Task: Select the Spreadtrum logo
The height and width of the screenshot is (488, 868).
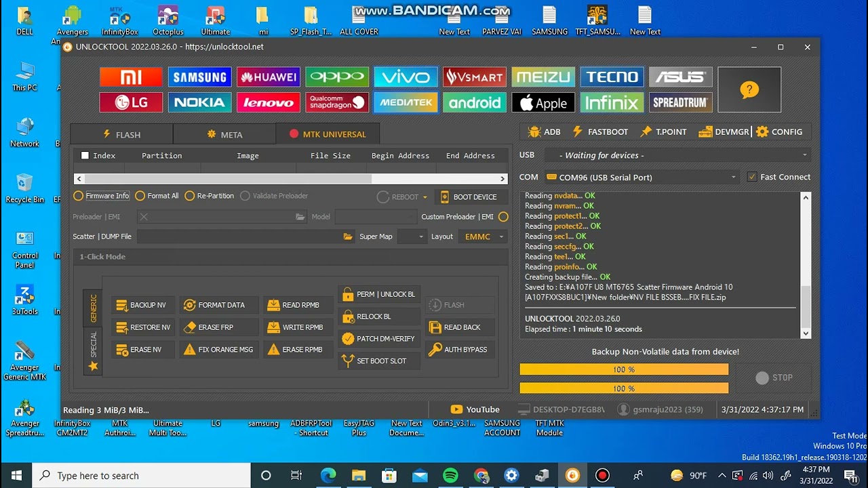Action: coord(680,102)
